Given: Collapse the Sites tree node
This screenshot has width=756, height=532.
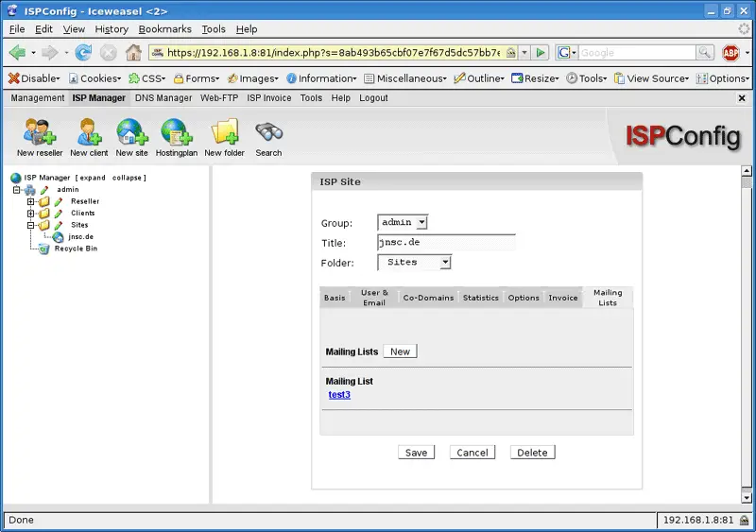Looking at the screenshot, I should click(x=30, y=225).
